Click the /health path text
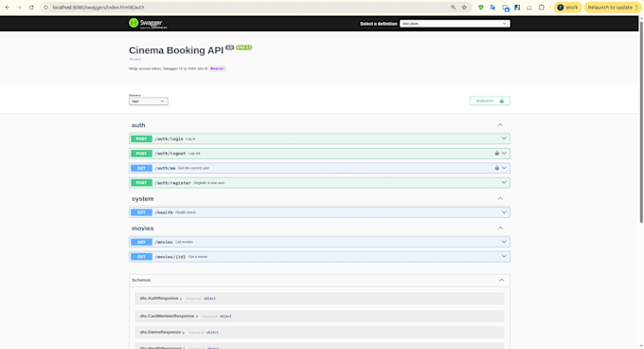Viewport: 644px width, 349px height. (x=164, y=212)
